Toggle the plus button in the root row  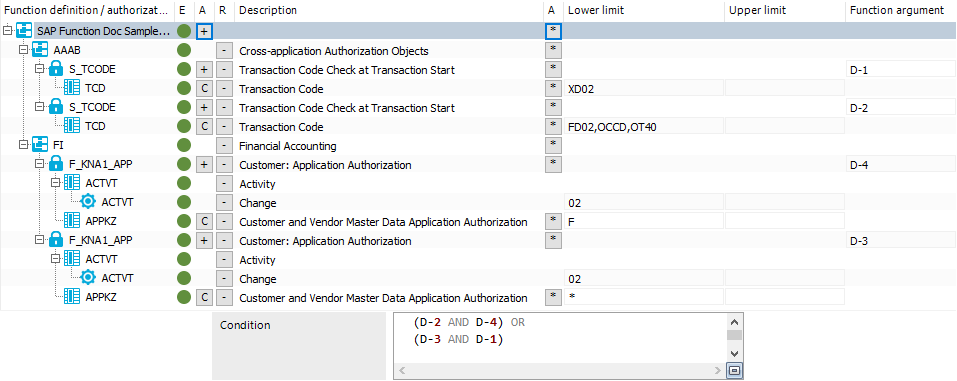click(x=204, y=31)
